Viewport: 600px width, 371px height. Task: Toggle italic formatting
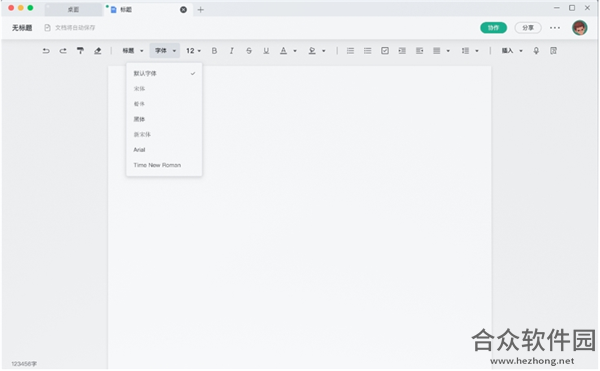click(232, 50)
